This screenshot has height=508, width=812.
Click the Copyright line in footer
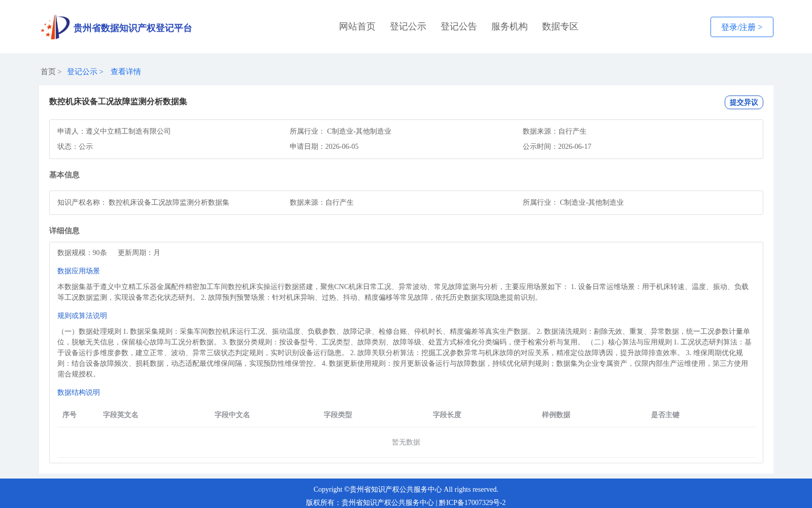(406, 489)
